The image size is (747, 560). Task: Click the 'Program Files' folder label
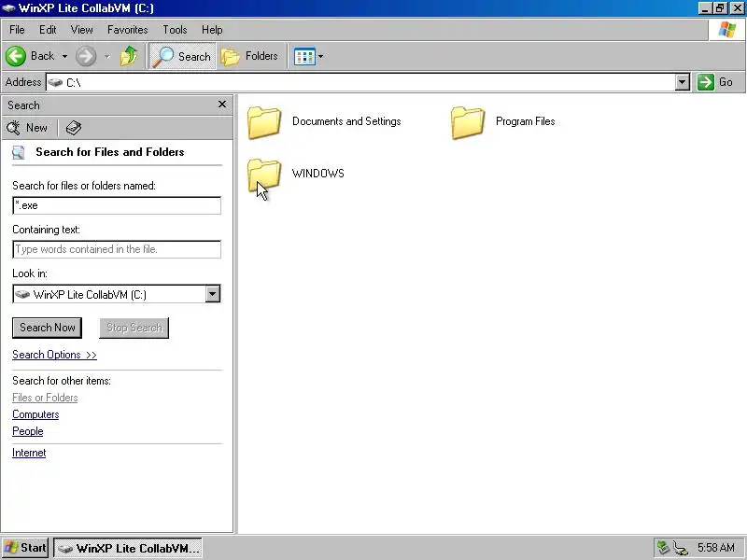point(526,121)
